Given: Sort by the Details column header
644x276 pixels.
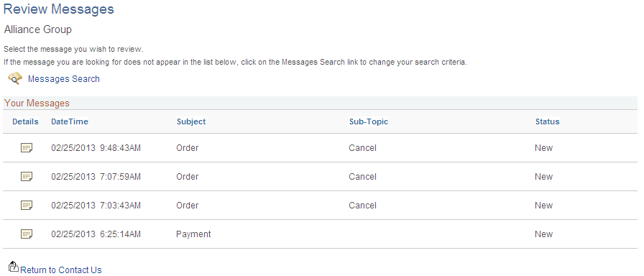Looking at the screenshot, I should coord(25,121).
